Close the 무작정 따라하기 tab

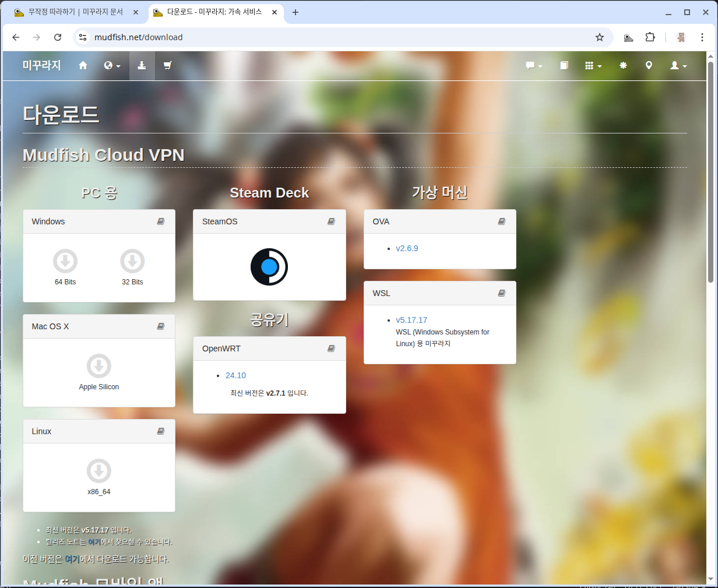click(x=136, y=12)
